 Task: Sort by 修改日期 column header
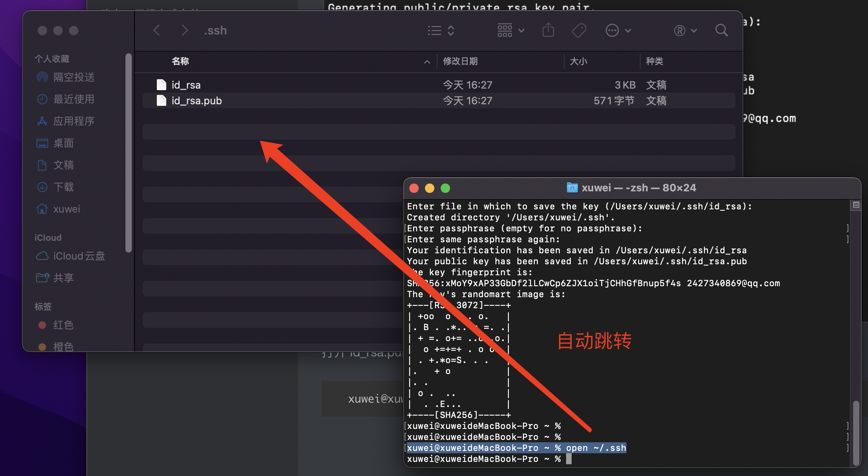[460, 61]
